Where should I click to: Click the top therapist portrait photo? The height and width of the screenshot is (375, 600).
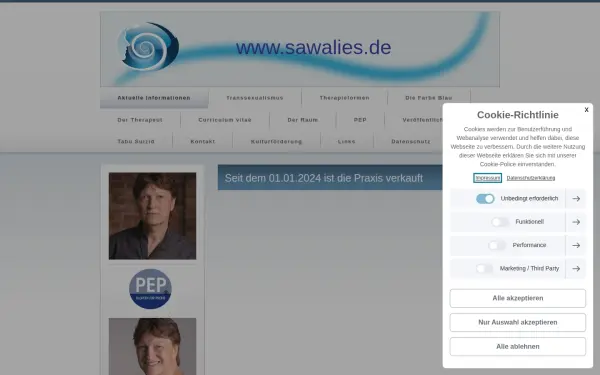[152, 216]
